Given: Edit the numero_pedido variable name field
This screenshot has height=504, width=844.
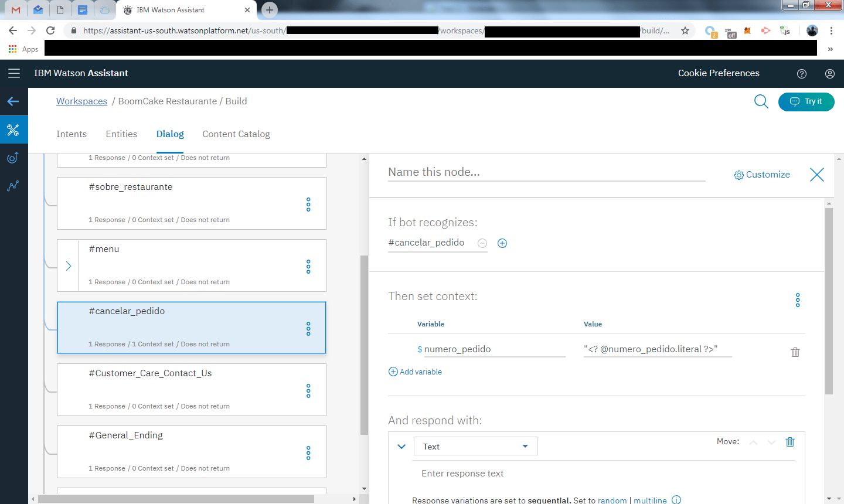Looking at the screenshot, I should [x=494, y=349].
